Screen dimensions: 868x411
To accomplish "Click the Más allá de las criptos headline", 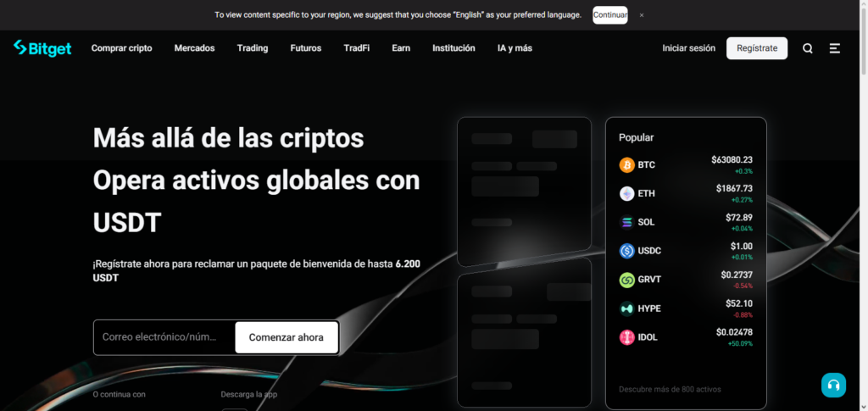I will tap(229, 138).
